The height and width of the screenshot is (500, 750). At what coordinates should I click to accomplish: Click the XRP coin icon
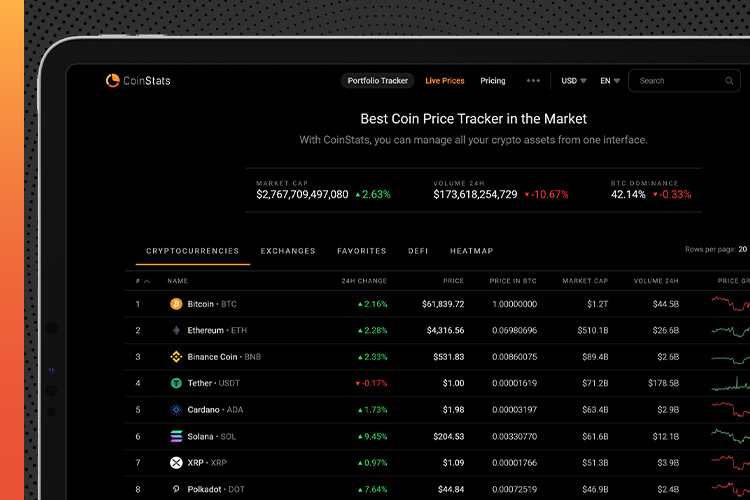point(176,463)
